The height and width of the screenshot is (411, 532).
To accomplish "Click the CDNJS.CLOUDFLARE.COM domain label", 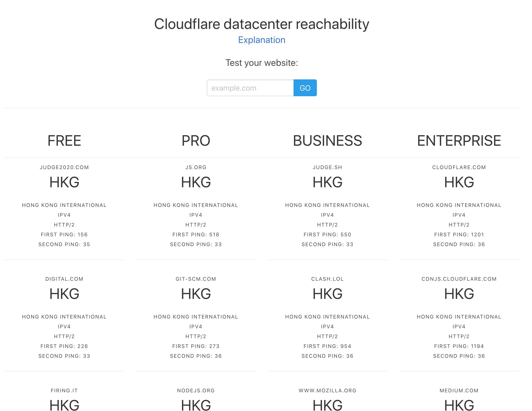I will tap(459, 279).
